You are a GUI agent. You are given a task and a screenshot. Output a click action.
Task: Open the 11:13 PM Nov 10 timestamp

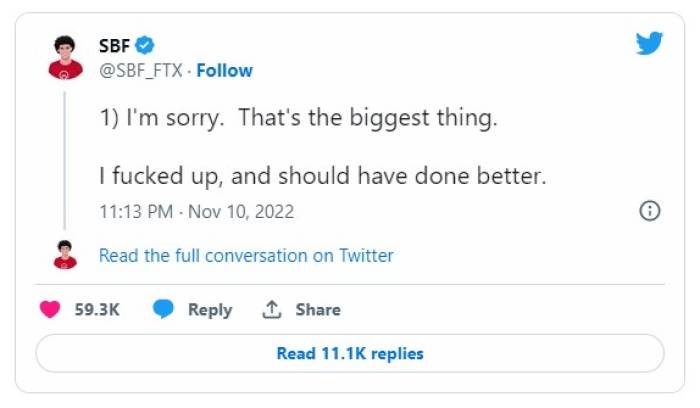196,212
